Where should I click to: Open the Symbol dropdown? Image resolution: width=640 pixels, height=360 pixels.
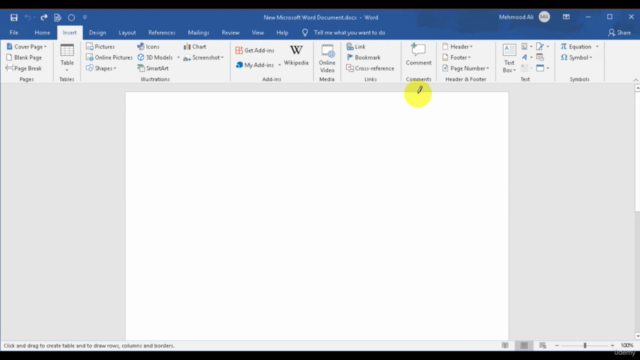pos(576,58)
